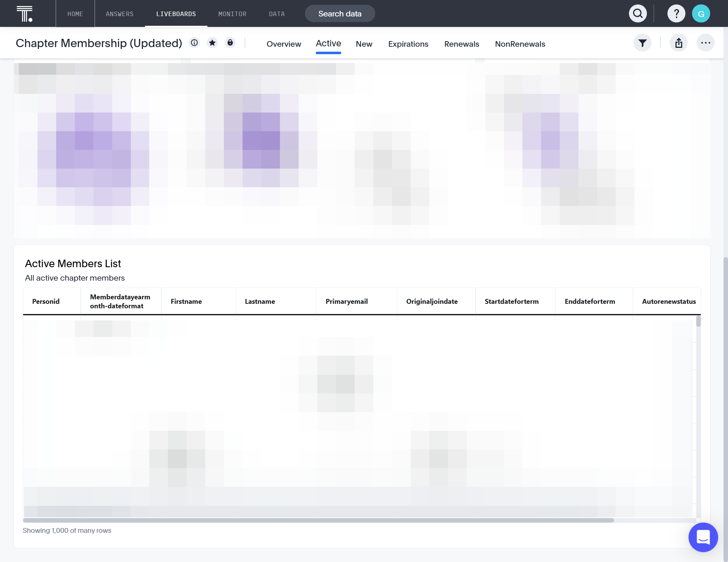Open the help question mark icon
The width and height of the screenshot is (728, 562).
(676, 14)
